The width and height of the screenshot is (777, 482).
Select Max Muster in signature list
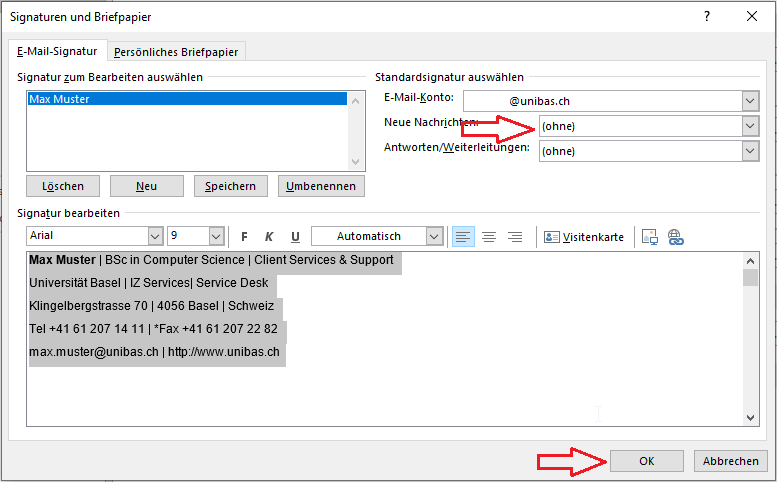(x=187, y=99)
